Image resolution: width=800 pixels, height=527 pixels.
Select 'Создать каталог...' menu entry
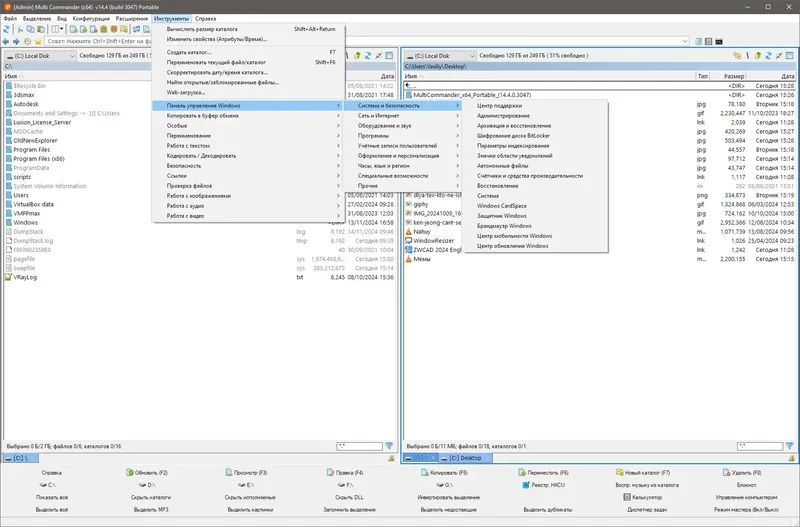pos(248,52)
